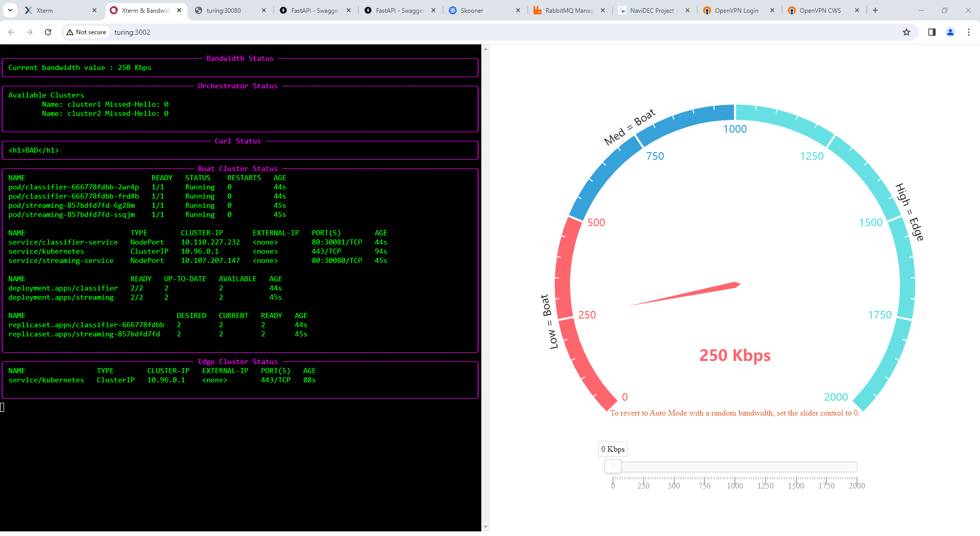Click the 1000 label on the gauge
This screenshot has height=536, width=980.
coord(735,129)
